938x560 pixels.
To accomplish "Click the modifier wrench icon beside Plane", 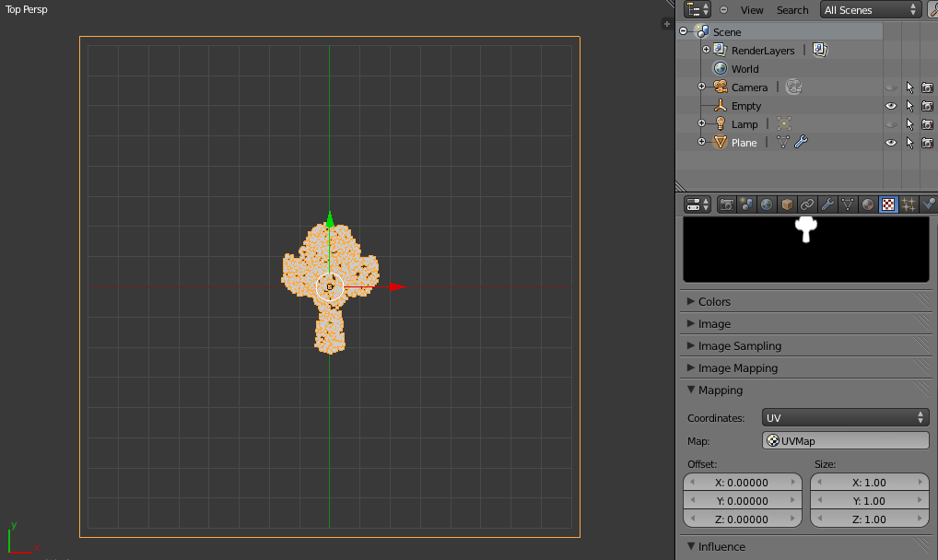I will (x=801, y=143).
